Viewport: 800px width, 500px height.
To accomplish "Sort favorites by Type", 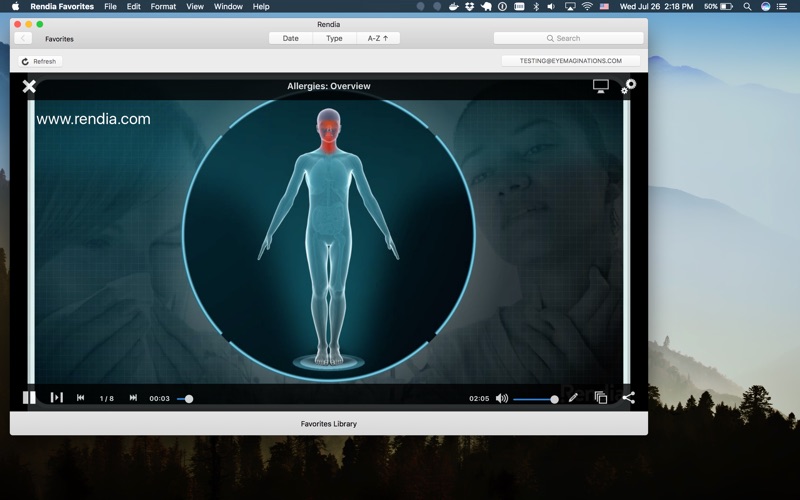I will click(334, 38).
